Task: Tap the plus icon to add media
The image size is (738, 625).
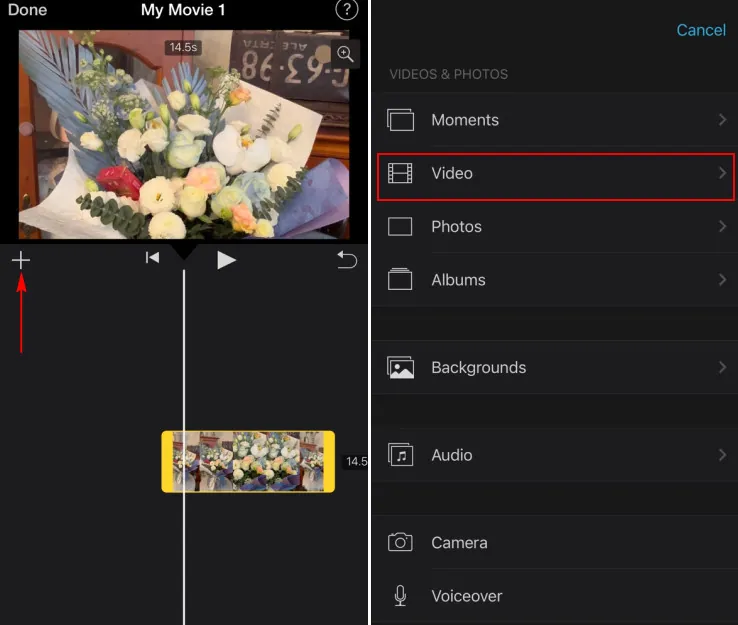Action: [21, 260]
